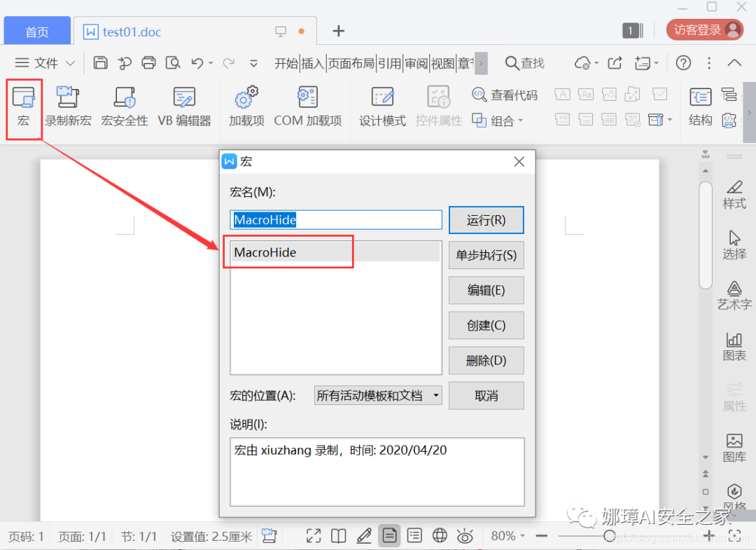Screen dimensions: 756x550
Task: Click the share/export icon
Action: tap(615, 63)
